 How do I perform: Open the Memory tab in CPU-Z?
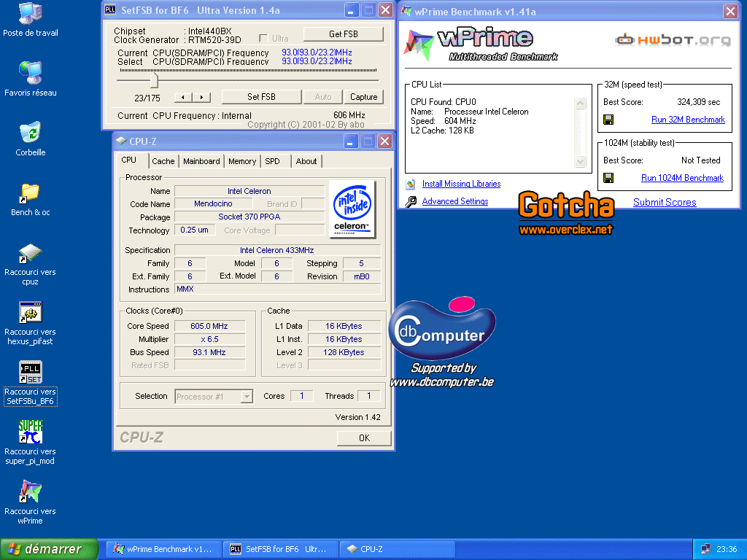(x=242, y=161)
